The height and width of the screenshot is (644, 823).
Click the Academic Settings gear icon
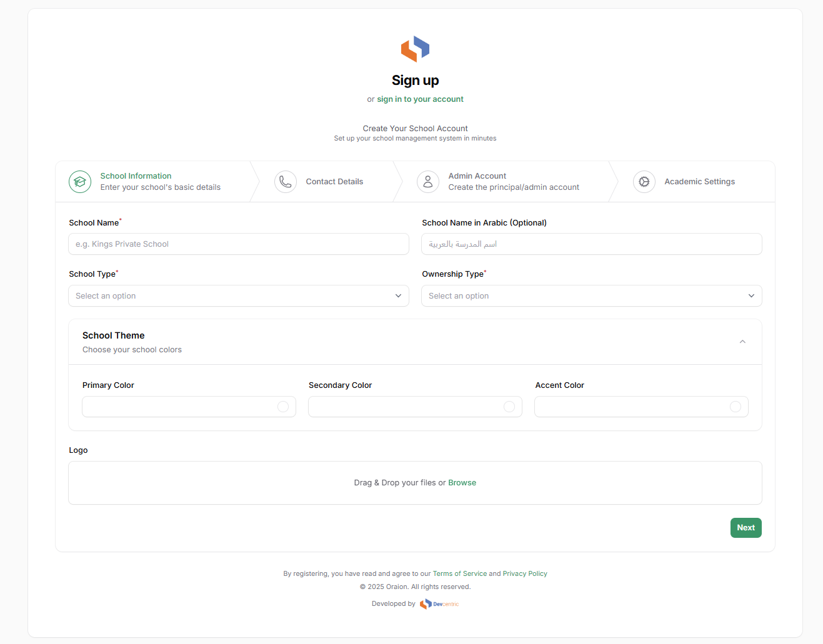click(644, 182)
